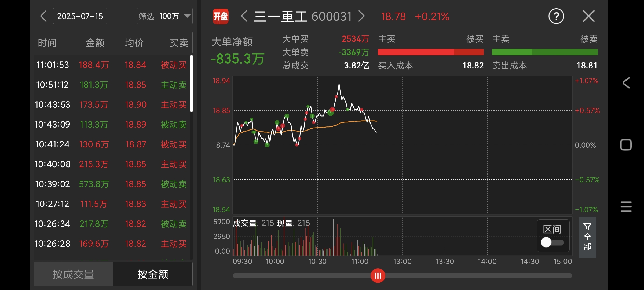Click the red 主买 proportion bar

(431, 52)
